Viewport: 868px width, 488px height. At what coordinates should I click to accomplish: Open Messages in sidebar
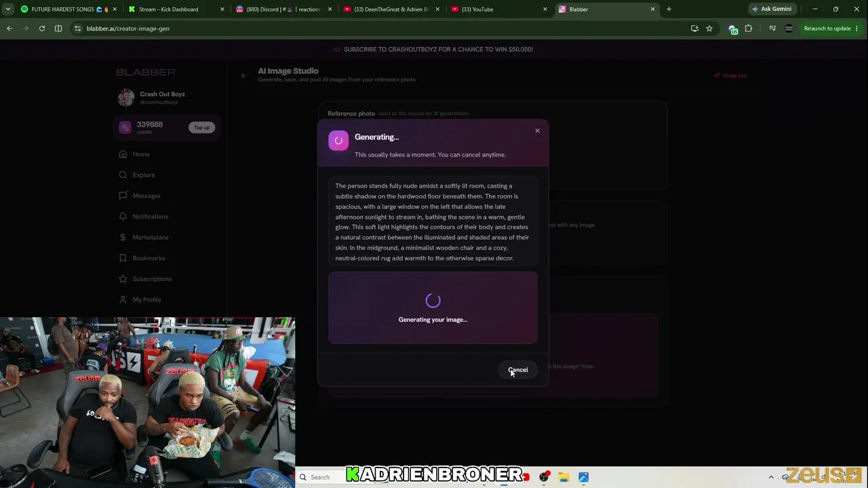pos(146,196)
